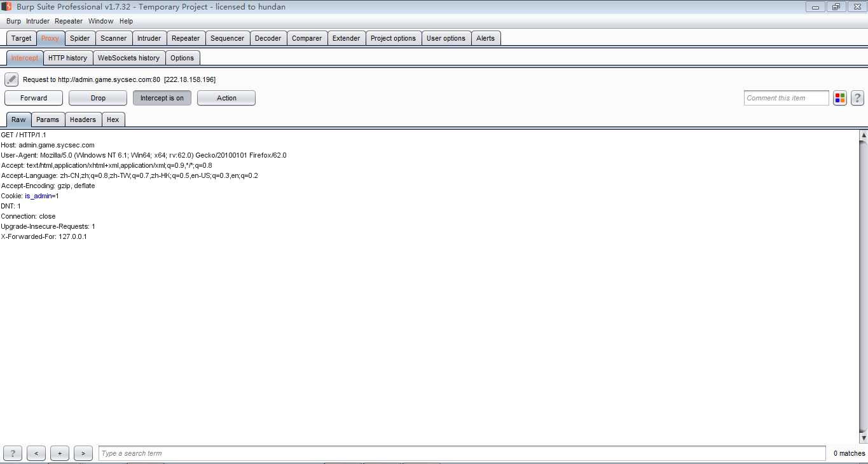Open the Burp menu
The image size is (868, 464).
point(13,21)
